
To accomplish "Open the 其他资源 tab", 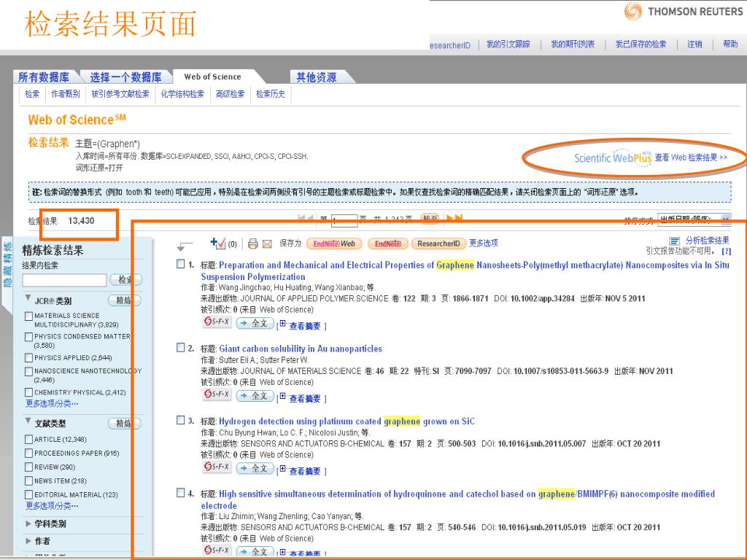I will pos(317,77).
